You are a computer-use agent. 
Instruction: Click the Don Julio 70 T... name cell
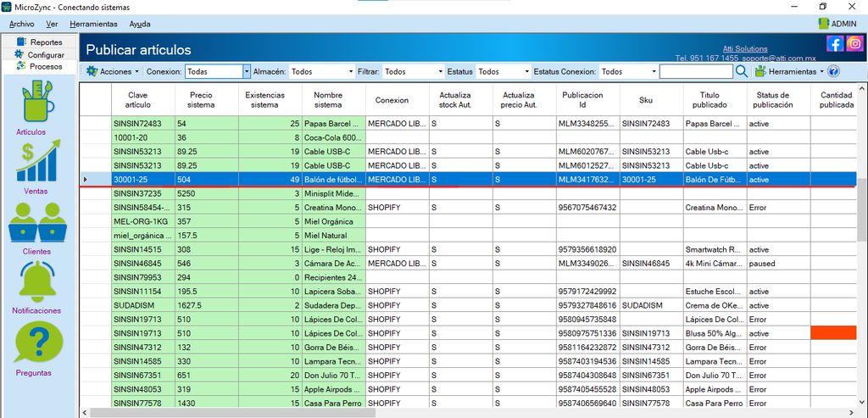pyautogui.click(x=334, y=376)
